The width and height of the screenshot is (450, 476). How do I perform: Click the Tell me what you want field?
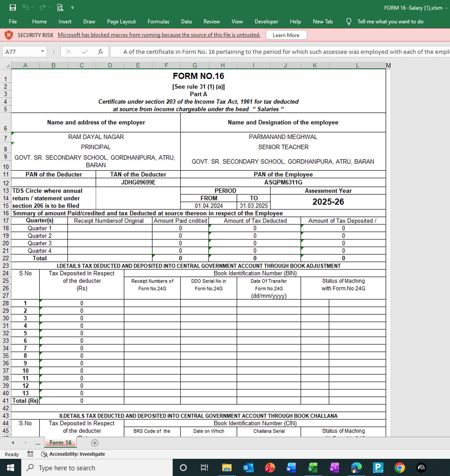[x=390, y=22]
